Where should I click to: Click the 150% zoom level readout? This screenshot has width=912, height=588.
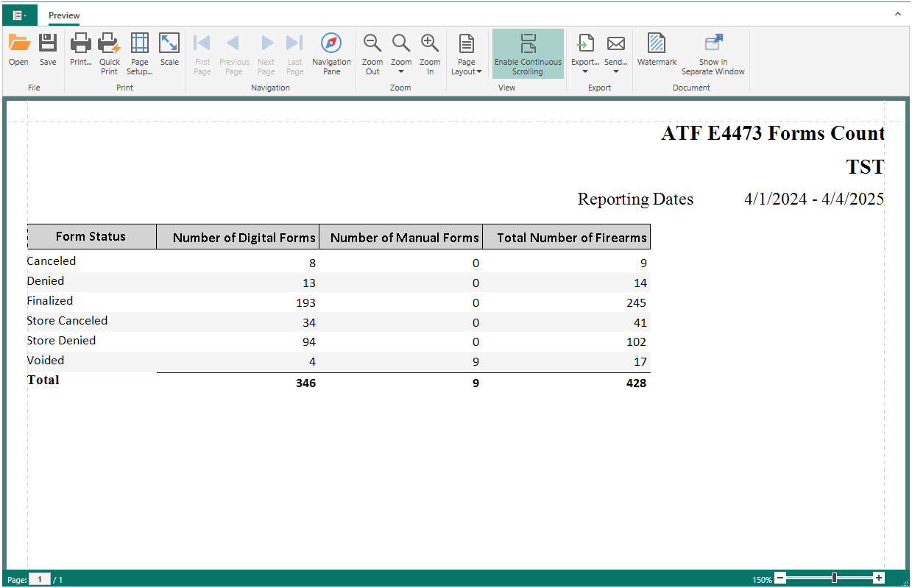point(763,580)
